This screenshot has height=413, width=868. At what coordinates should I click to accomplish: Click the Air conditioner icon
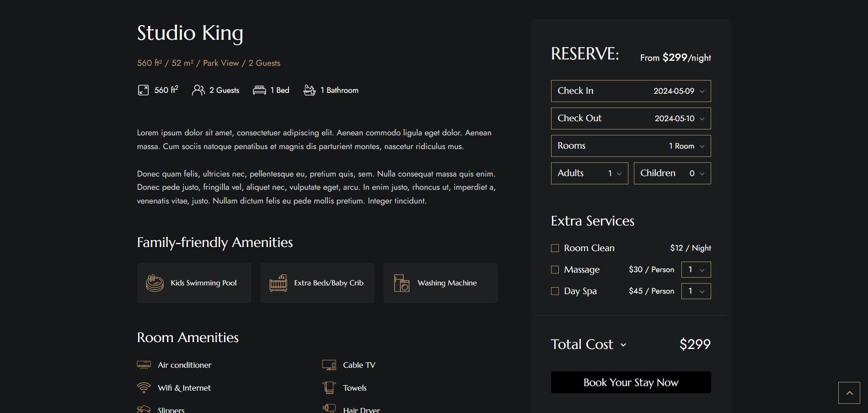point(144,365)
